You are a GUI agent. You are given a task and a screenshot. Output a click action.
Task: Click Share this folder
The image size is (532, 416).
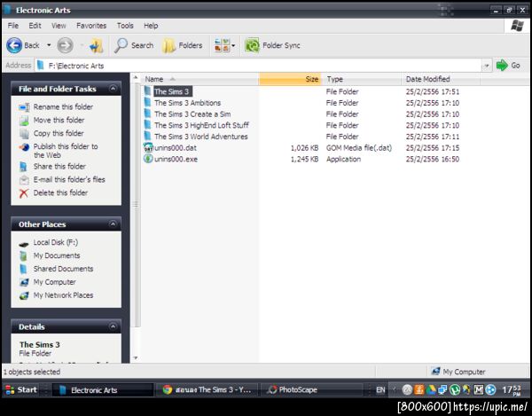coord(59,166)
